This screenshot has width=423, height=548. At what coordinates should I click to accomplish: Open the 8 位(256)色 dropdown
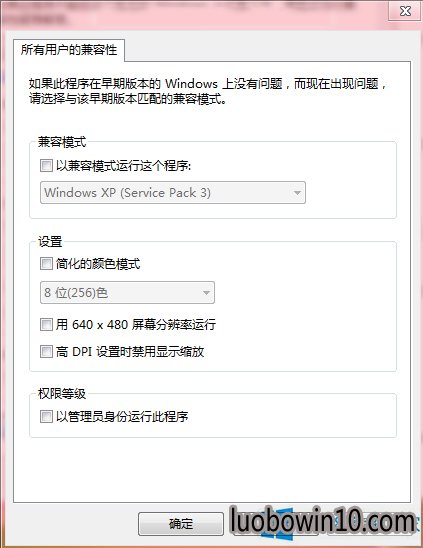(x=127, y=293)
